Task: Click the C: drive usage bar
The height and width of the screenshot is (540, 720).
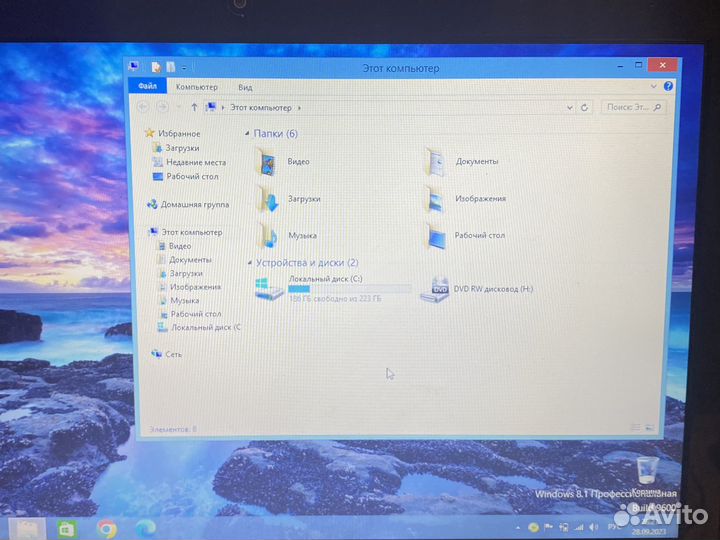Action: click(349, 288)
